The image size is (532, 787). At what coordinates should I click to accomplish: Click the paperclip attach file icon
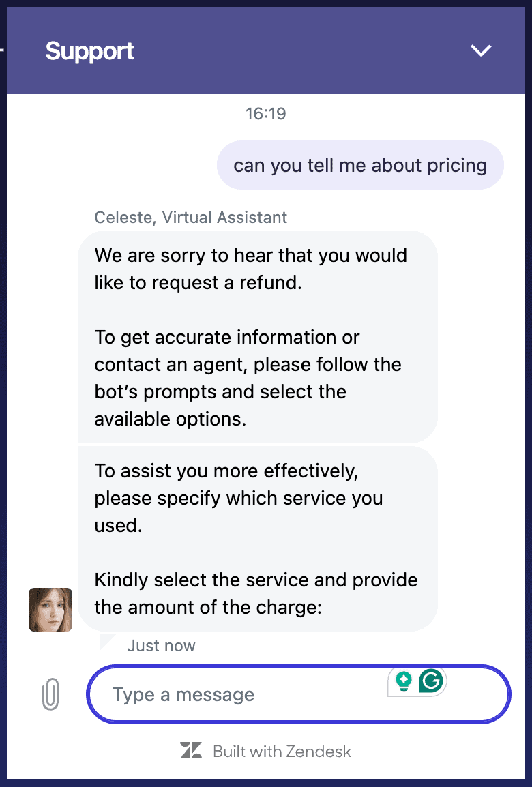point(50,695)
